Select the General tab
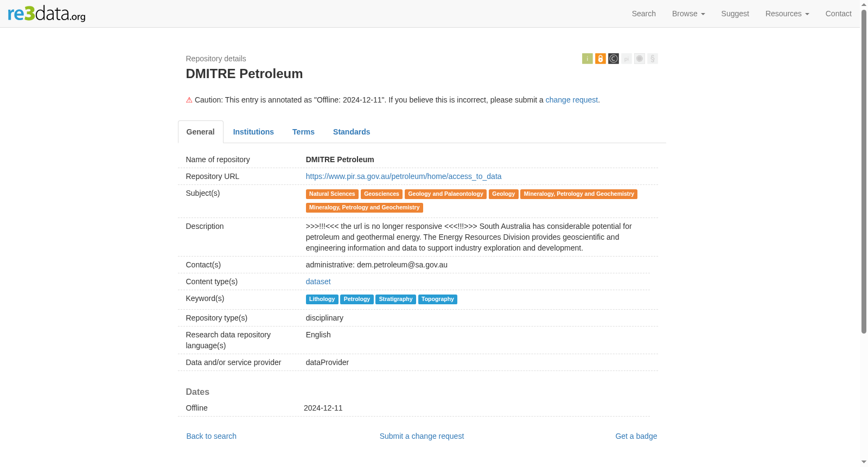This screenshot has width=868, height=467. tap(201, 132)
